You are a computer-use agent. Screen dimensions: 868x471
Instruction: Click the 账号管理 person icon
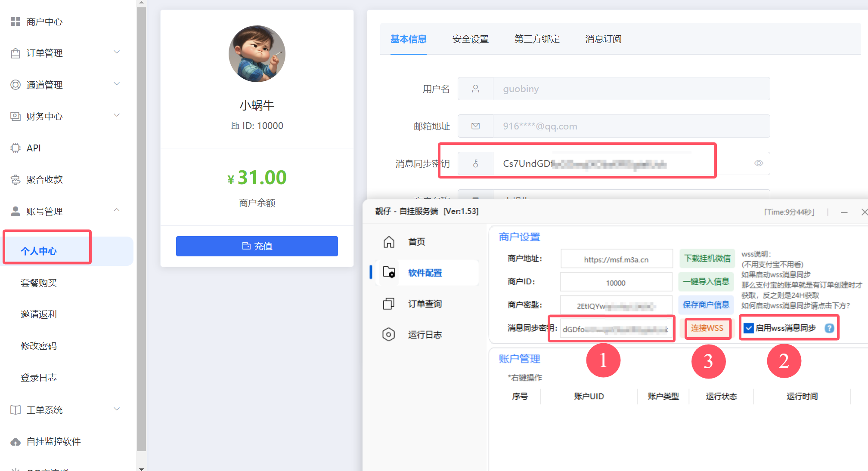point(15,211)
